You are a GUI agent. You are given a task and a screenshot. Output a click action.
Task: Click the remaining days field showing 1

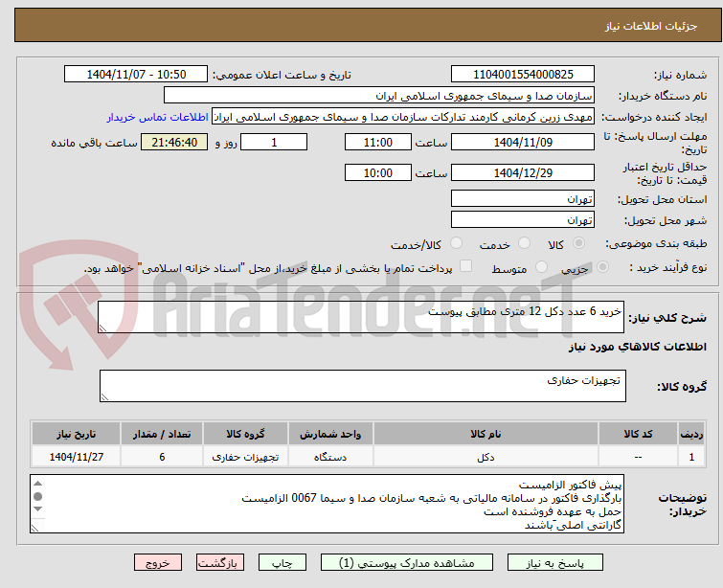pos(274,142)
